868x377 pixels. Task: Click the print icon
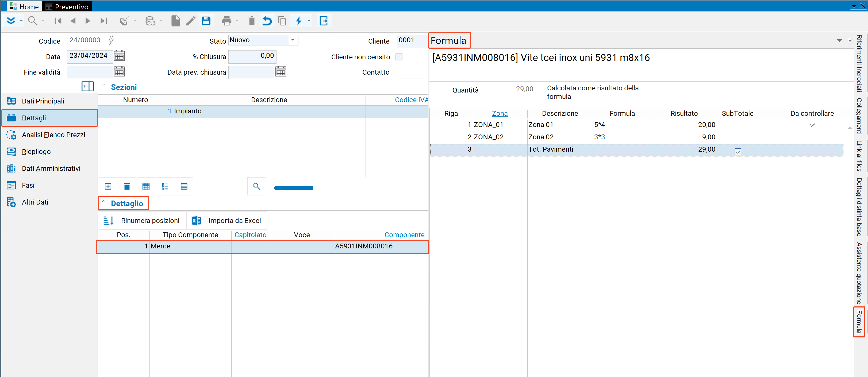227,21
